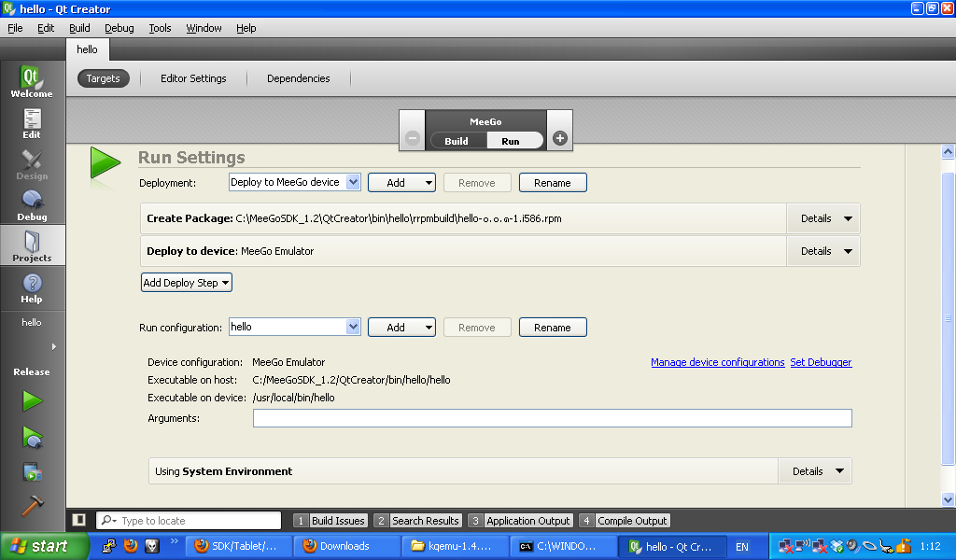The width and height of the screenshot is (956, 560).
Task: Click the scrollbar up arrow
Action: (x=948, y=152)
